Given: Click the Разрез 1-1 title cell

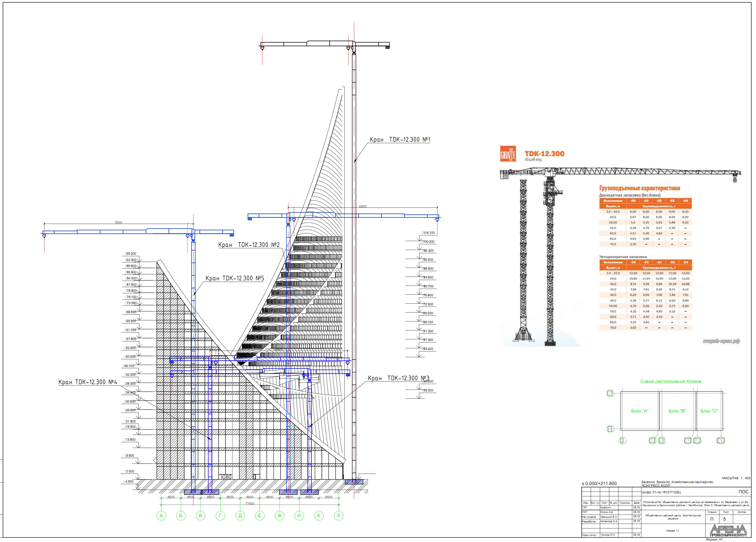Looking at the screenshot, I should click(x=672, y=531).
